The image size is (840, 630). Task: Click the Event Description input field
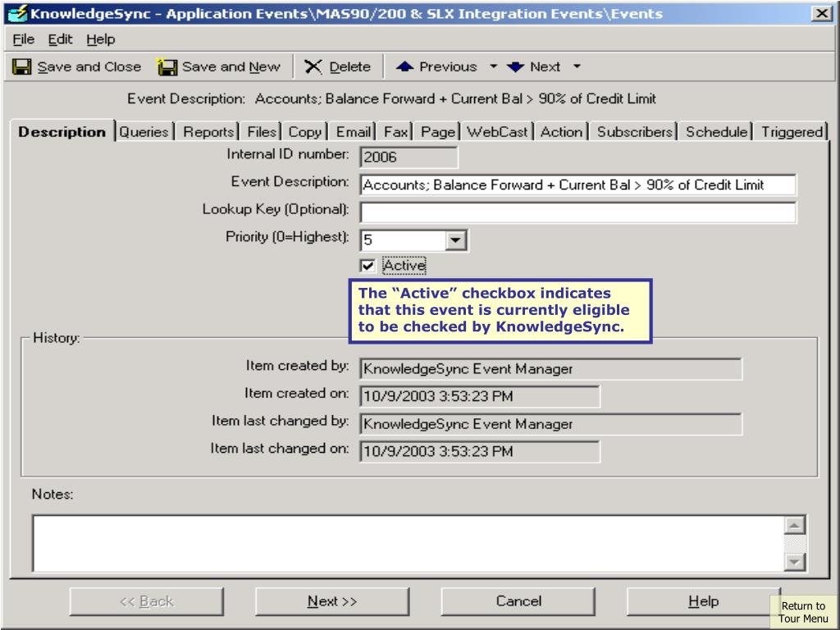coord(578,185)
